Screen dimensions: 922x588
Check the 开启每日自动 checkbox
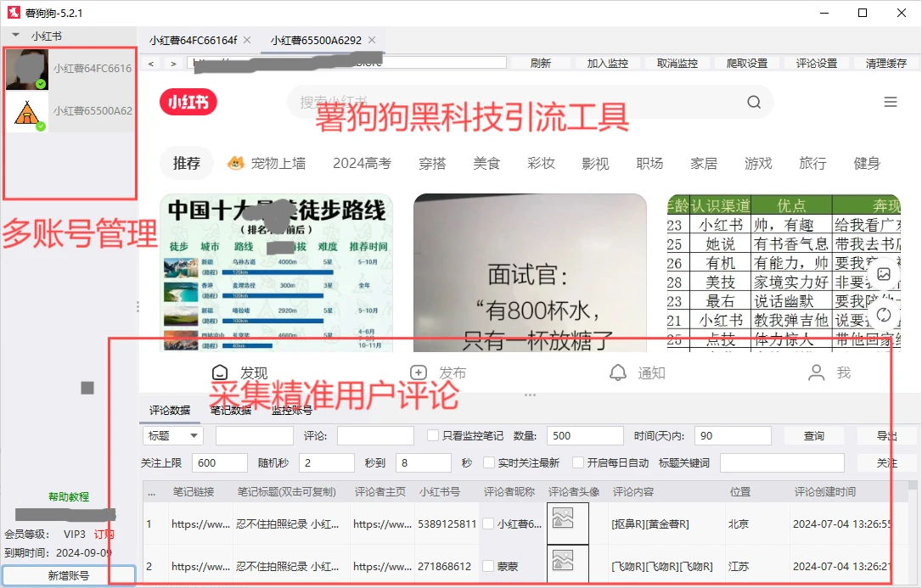click(x=578, y=463)
